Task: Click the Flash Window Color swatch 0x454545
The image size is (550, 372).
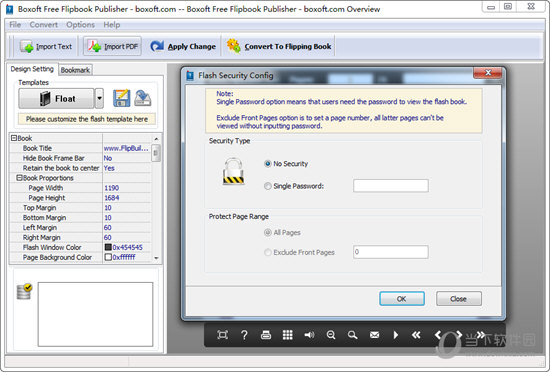Action: 108,247
